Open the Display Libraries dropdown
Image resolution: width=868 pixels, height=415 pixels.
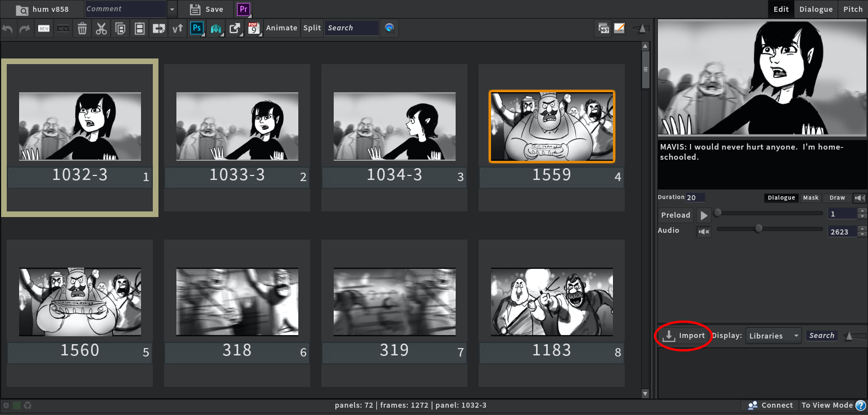tap(774, 336)
